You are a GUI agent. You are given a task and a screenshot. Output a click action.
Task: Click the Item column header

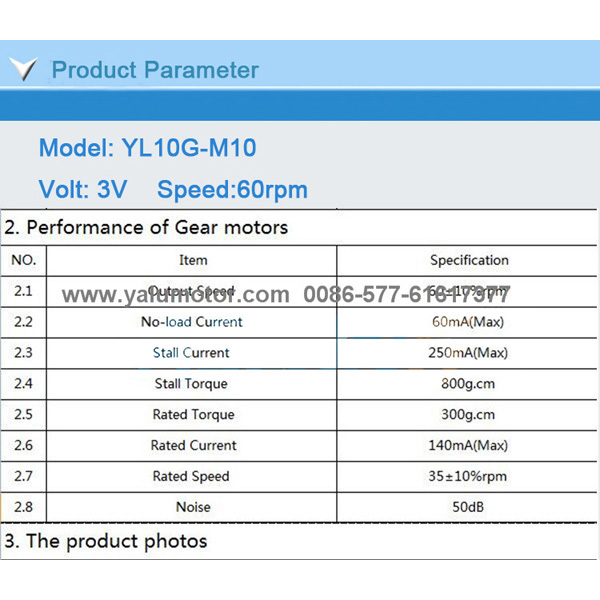[x=193, y=261]
